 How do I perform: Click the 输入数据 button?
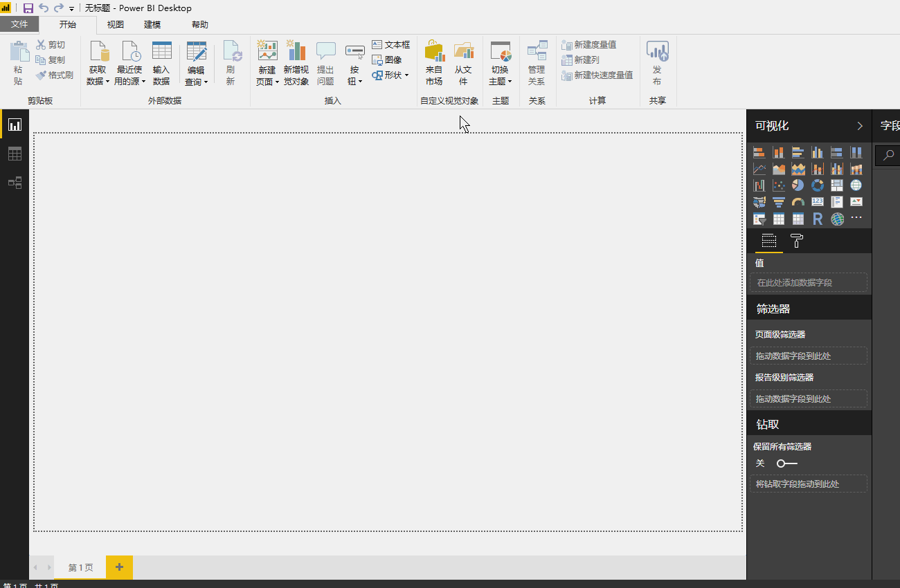[161, 63]
